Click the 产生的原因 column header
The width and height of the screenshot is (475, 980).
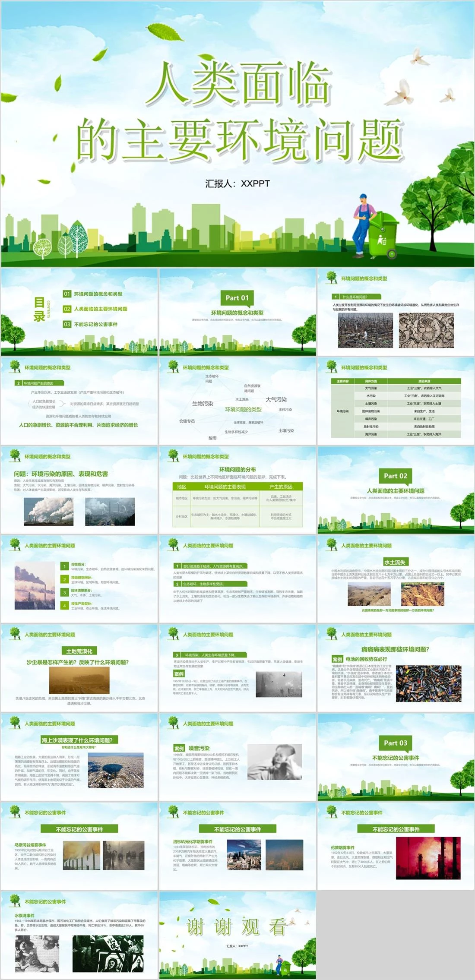click(x=281, y=487)
